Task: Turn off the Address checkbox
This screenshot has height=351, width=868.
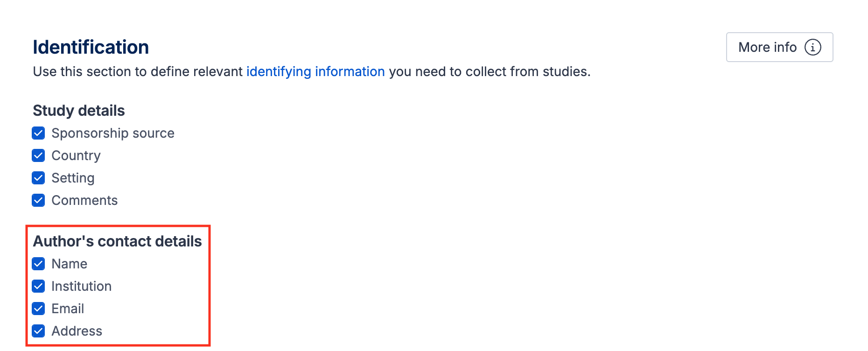Action: [x=38, y=331]
